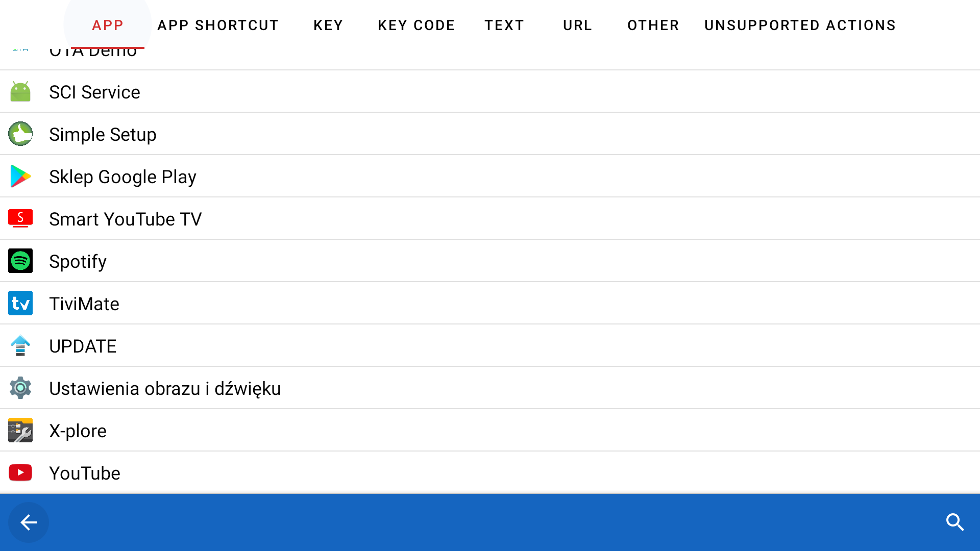Viewport: 980px width, 551px height.
Task: Select the X-plore app icon
Action: click(20, 430)
